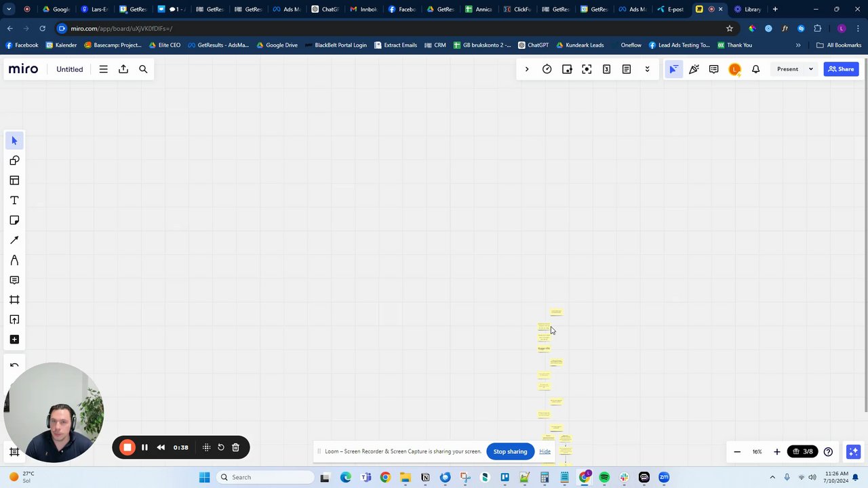Click Stop sharing button
The image size is (868, 488).
[510, 451]
